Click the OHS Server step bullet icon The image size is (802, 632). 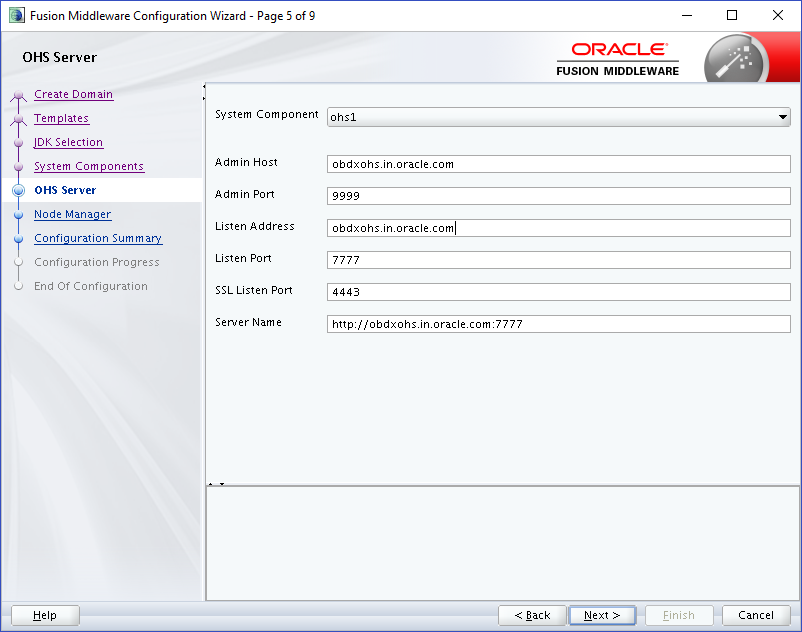pyautogui.click(x=18, y=191)
